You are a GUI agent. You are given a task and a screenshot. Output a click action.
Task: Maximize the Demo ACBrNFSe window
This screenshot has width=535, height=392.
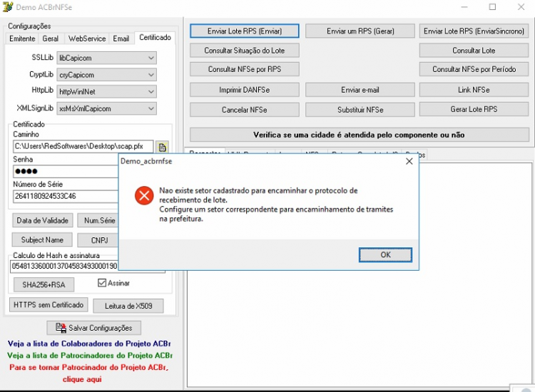(x=492, y=7)
